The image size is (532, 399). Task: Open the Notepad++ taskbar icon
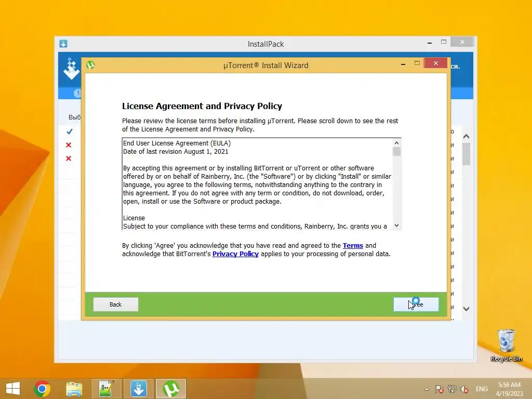(x=106, y=389)
